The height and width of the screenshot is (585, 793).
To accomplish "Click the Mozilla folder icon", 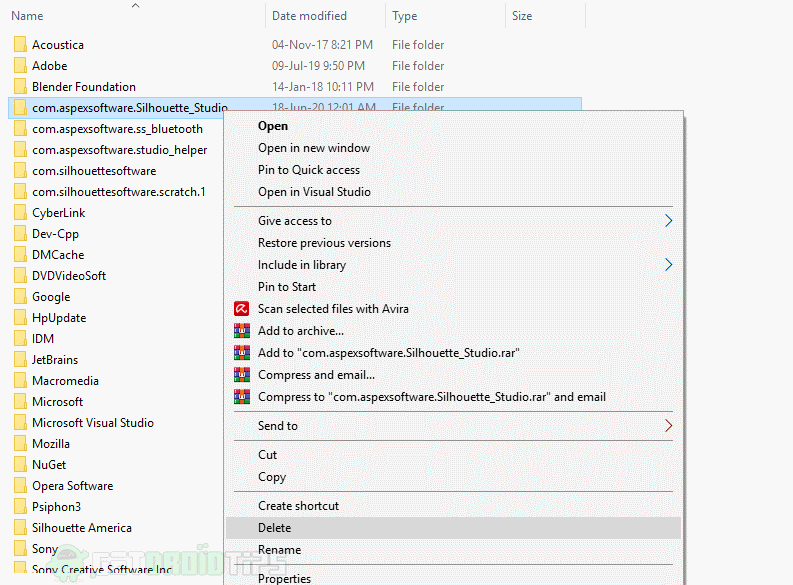I will pos(20,443).
